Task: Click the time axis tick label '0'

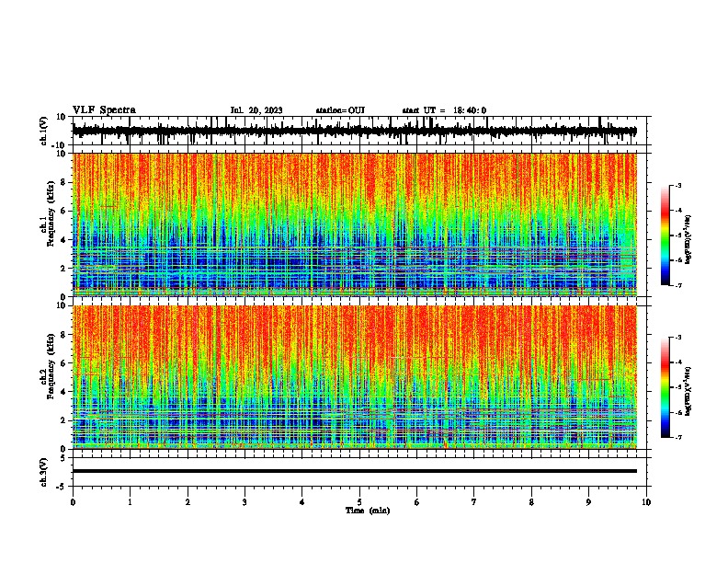Action: 73,502
